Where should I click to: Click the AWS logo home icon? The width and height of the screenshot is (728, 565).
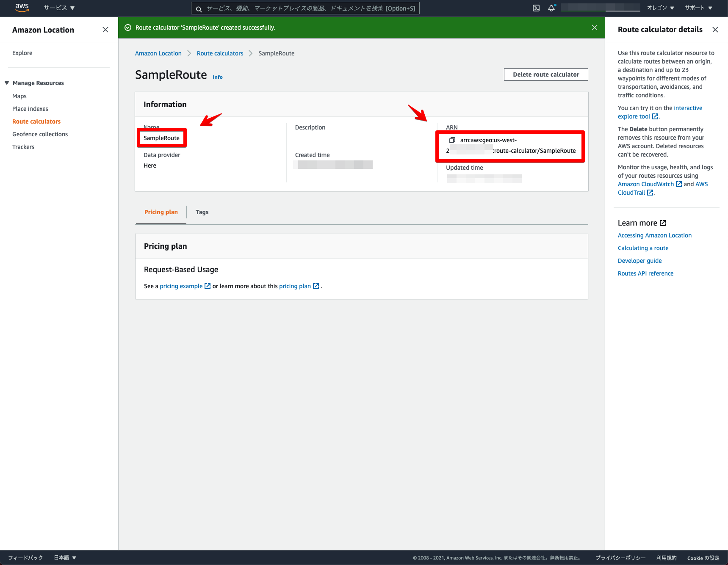pos(22,8)
